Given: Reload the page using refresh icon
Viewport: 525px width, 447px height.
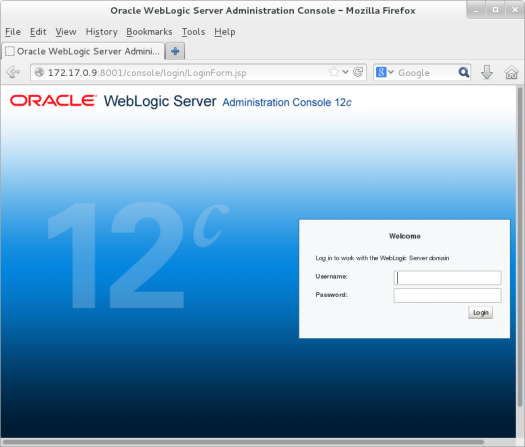Looking at the screenshot, I should click(358, 72).
